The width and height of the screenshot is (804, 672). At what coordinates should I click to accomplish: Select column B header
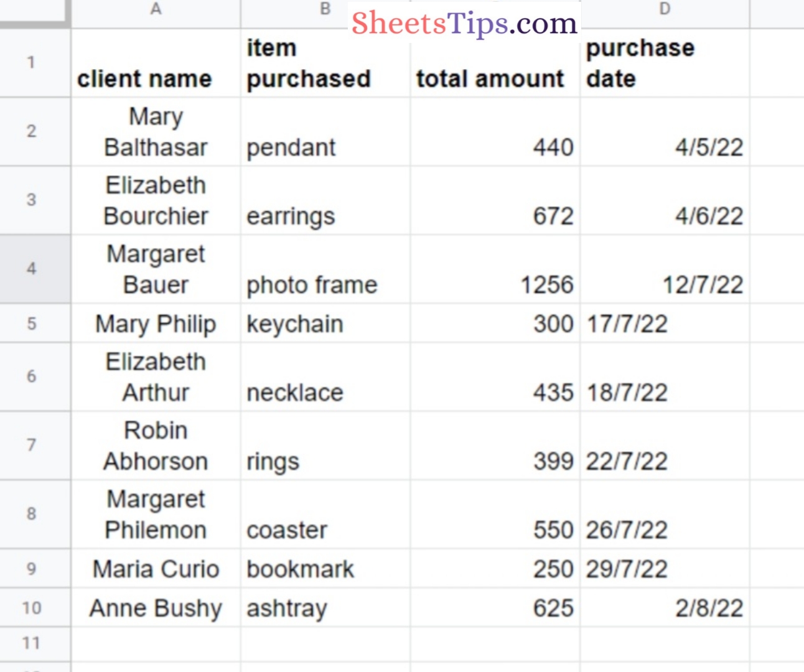pos(325,9)
